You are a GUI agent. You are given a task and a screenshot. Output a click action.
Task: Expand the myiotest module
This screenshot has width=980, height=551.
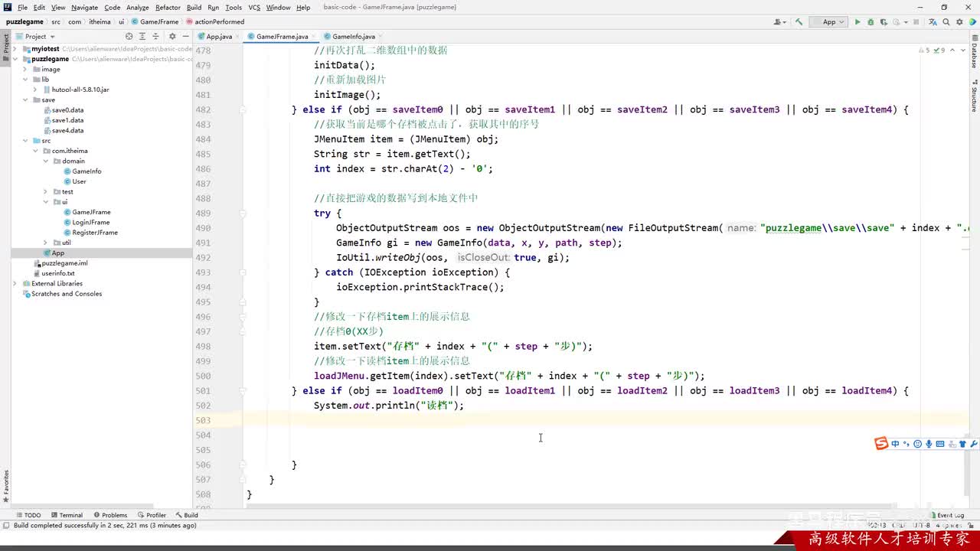pyautogui.click(x=15, y=49)
